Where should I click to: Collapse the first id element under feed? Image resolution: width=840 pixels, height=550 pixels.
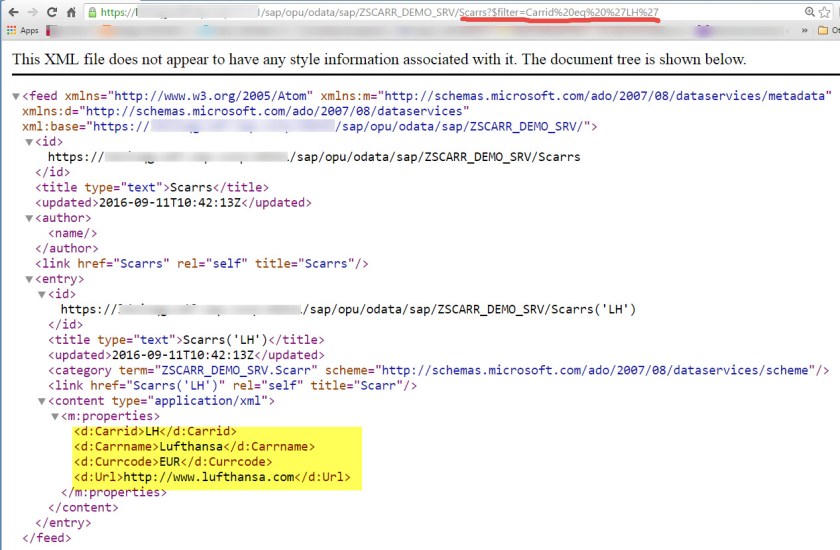[x=29, y=142]
